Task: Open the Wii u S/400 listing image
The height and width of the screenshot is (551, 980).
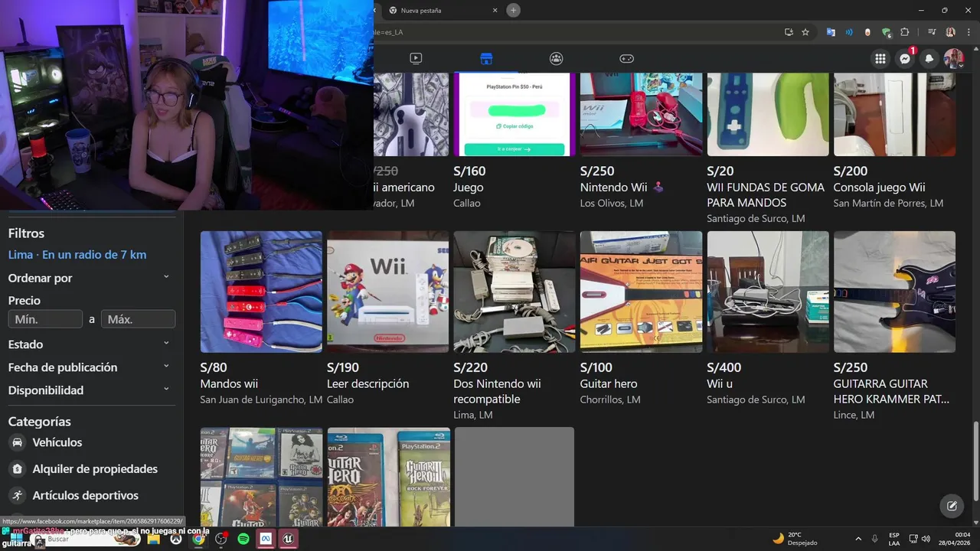Action: point(768,292)
